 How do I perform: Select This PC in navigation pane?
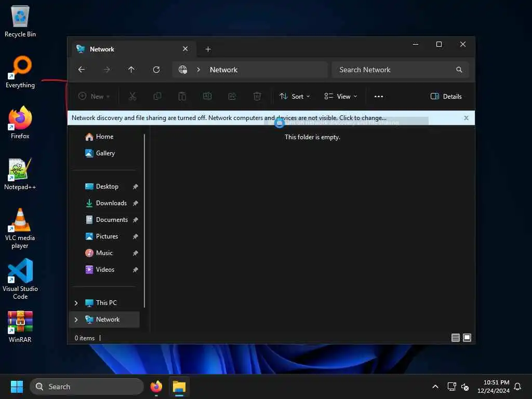[106, 303]
